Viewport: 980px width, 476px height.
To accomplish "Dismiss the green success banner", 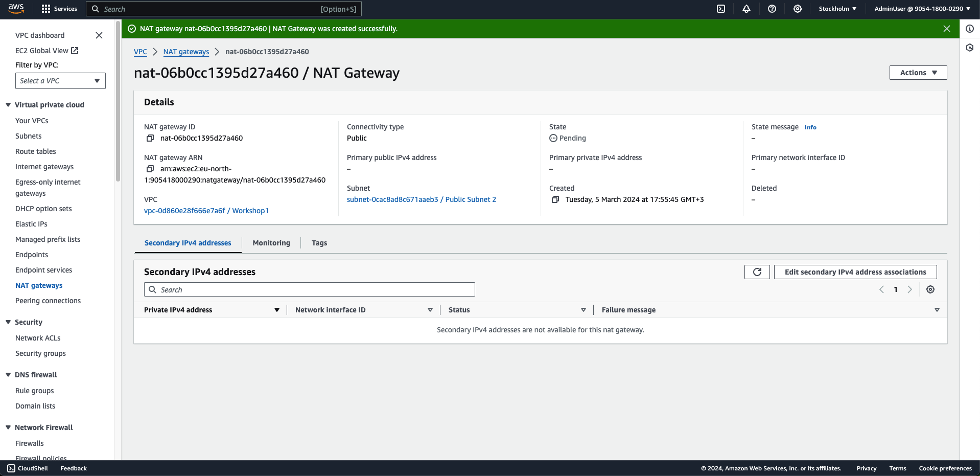I will [946, 29].
